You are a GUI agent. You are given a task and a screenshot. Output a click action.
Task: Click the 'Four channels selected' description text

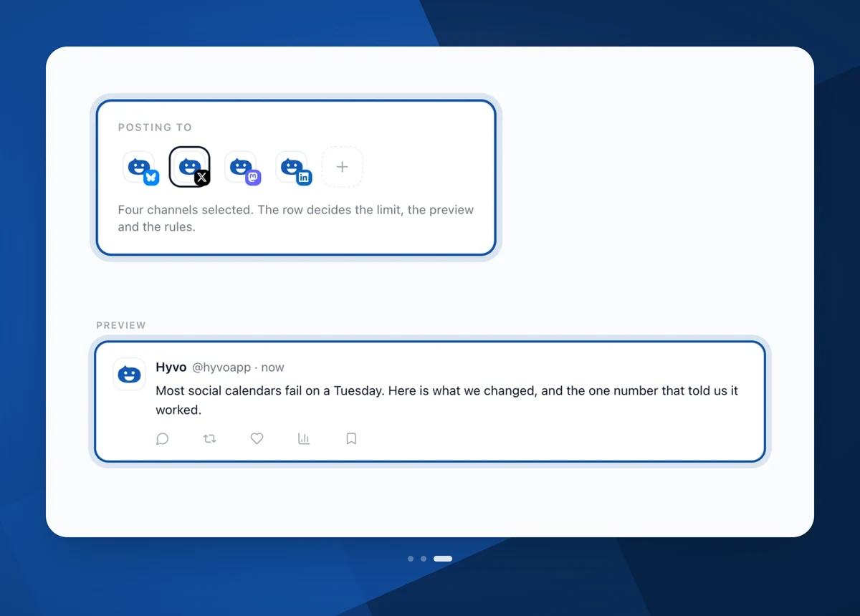pos(296,218)
